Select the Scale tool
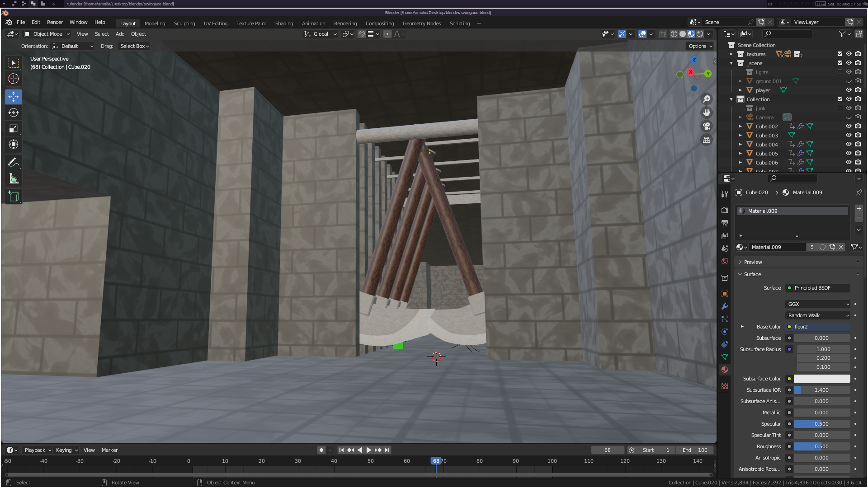The height and width of the screenshot is (488, 868). [14, 129]
